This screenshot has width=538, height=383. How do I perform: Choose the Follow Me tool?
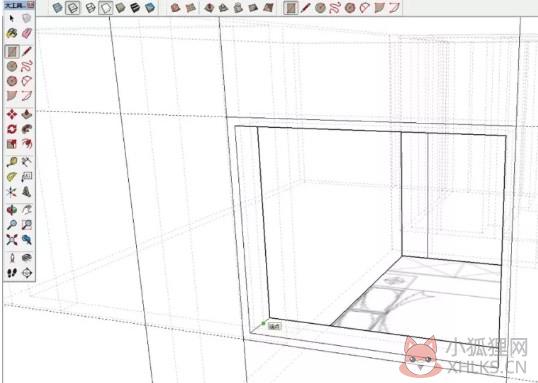[x=26, y=129]
